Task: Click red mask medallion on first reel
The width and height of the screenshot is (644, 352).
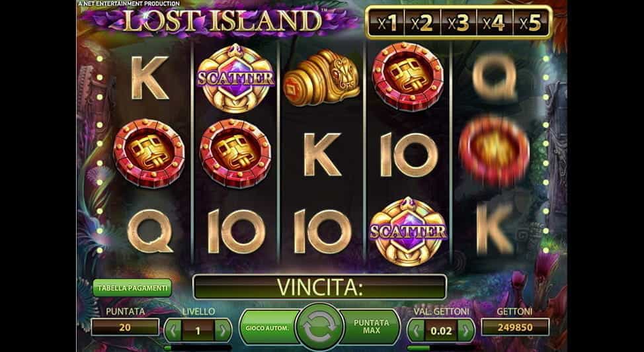Action: [149, 154]
